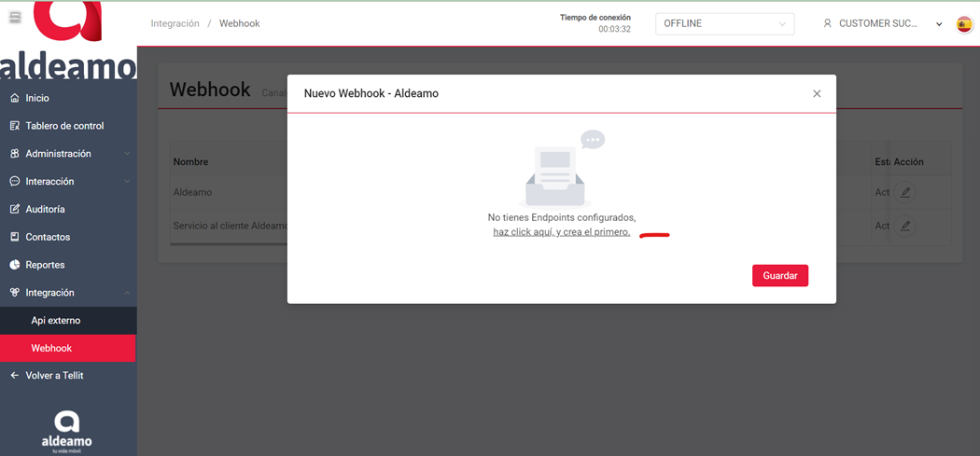This screenshot has width=980, height=456.
Task: Click the Spanish flag language icon
Action: click(x=964, y=24)
